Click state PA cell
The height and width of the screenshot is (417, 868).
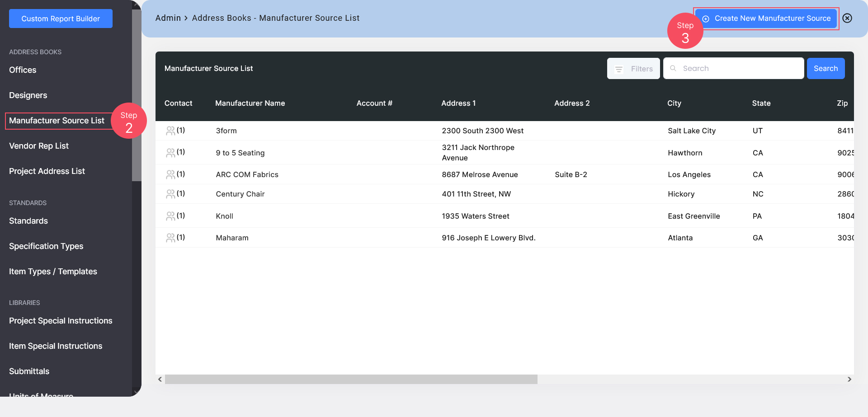[x=757, y=216]
